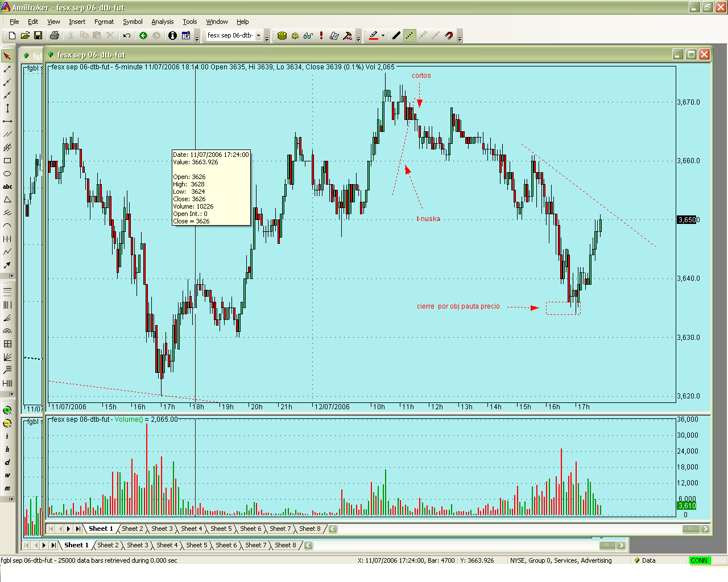Select the abc text tool

7,186
